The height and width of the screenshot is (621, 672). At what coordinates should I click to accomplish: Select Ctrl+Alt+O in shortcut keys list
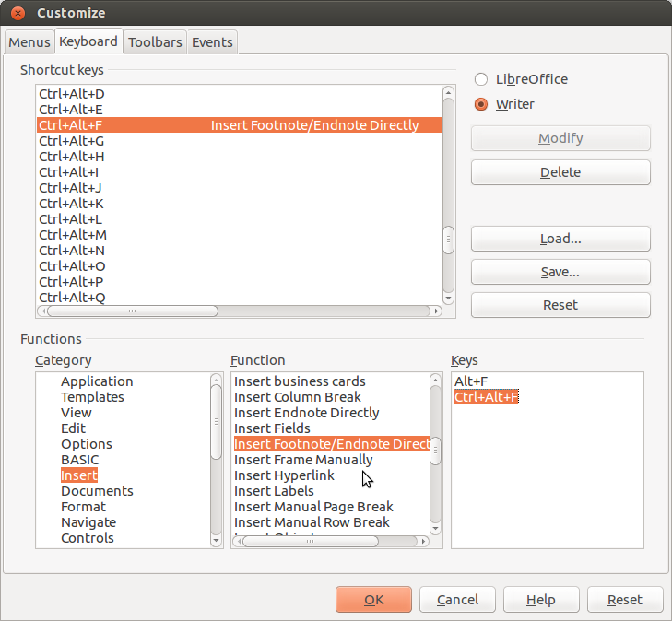point(240,266)
